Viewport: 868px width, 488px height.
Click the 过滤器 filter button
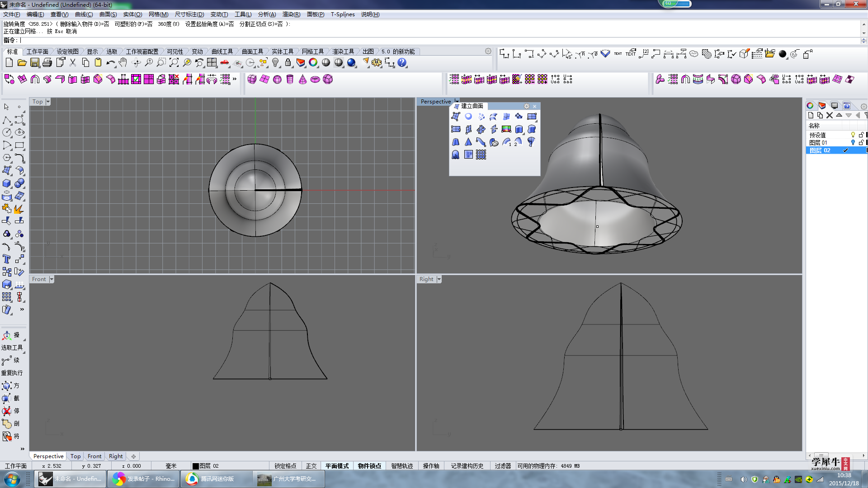point(503,466)
